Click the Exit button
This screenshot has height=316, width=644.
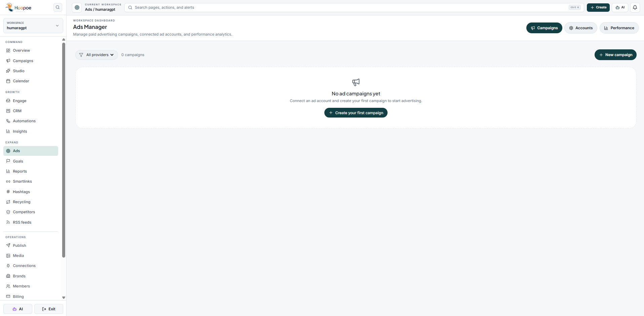(x=49, y=309)
